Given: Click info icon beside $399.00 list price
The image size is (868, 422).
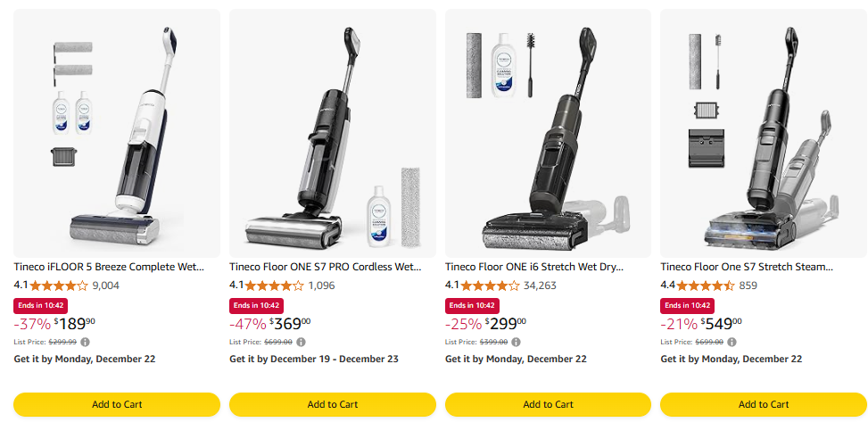Looking at the screenshot, I should tap(517, 342).
